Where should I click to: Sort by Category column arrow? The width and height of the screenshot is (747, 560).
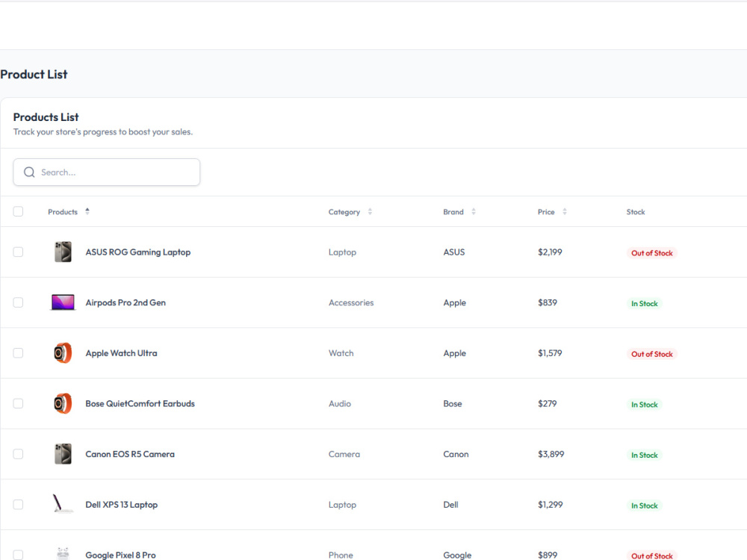370,211
